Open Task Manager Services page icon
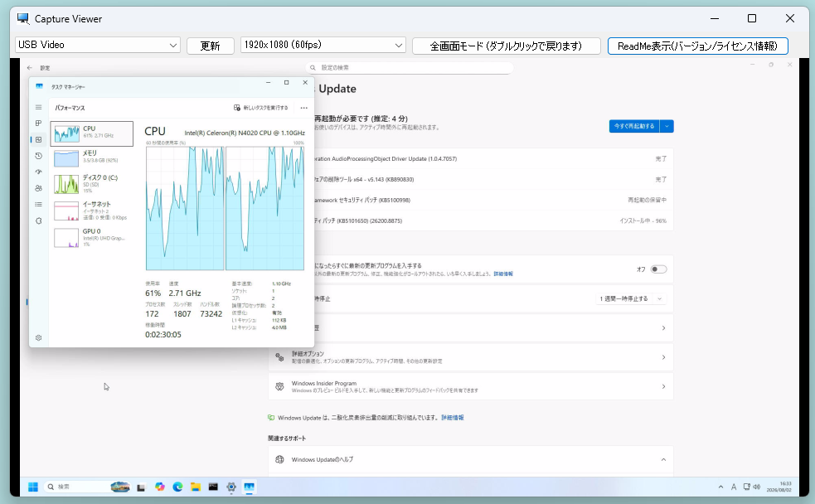 [38, 220]
